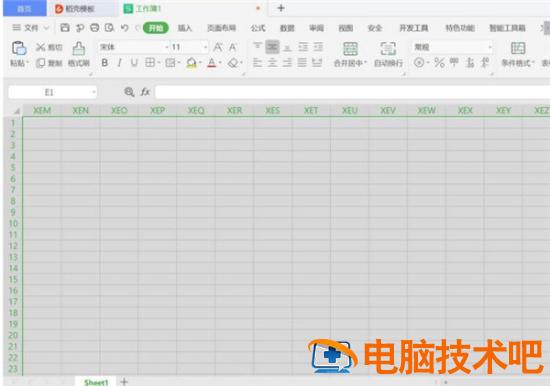Toggle align text left
The image size is (550, 386).
click(x=257, y=63)
